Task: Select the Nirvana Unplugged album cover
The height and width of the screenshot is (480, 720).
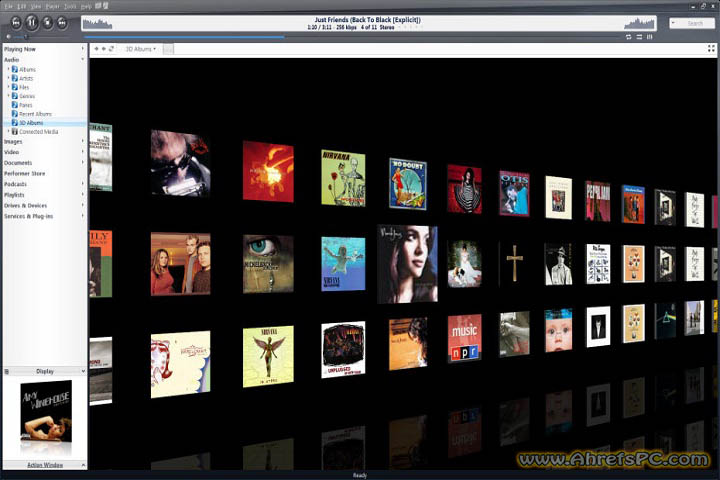Action: pyautogui.click(x=343, y=349)
